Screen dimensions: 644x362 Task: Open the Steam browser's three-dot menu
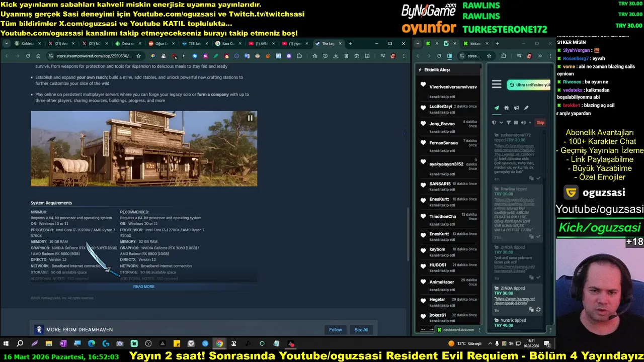(404, 56)
